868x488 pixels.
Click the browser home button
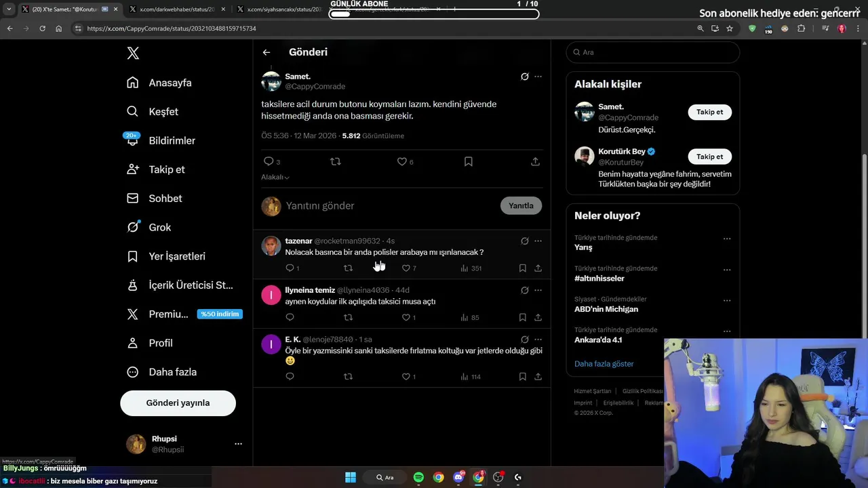(x=59, y=28)
